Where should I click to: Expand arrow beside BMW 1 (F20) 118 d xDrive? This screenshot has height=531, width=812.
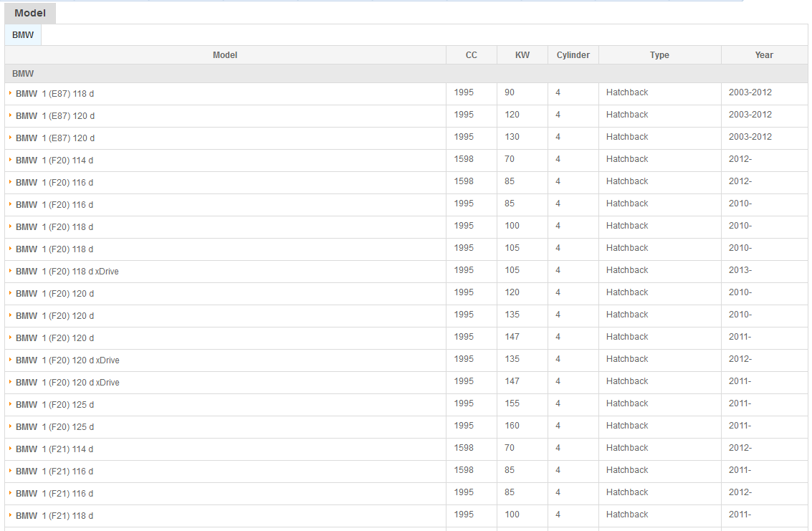pyautogui.click(x=10, y=271)
